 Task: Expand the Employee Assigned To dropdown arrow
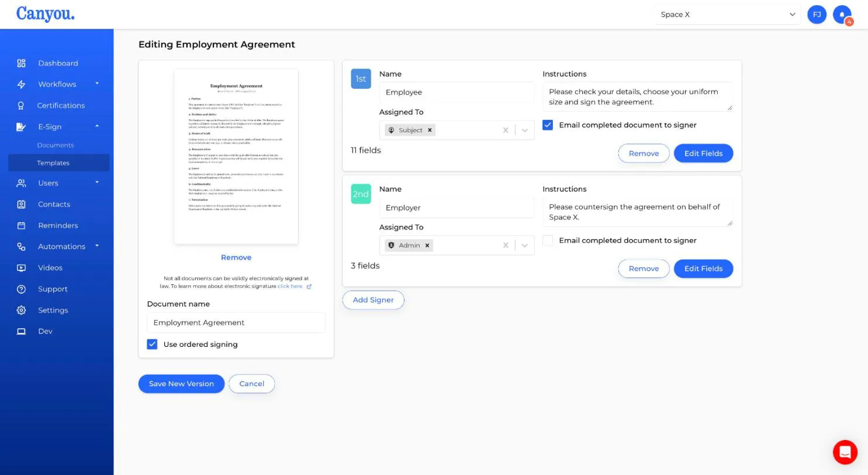click(x=524, y=130)
